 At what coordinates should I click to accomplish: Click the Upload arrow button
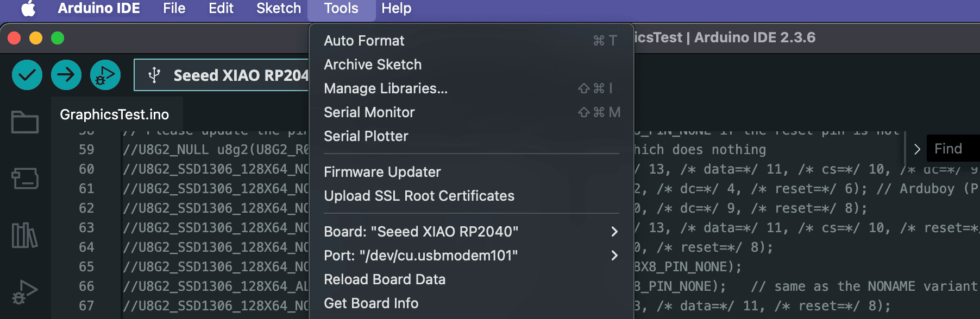[66, 75]
